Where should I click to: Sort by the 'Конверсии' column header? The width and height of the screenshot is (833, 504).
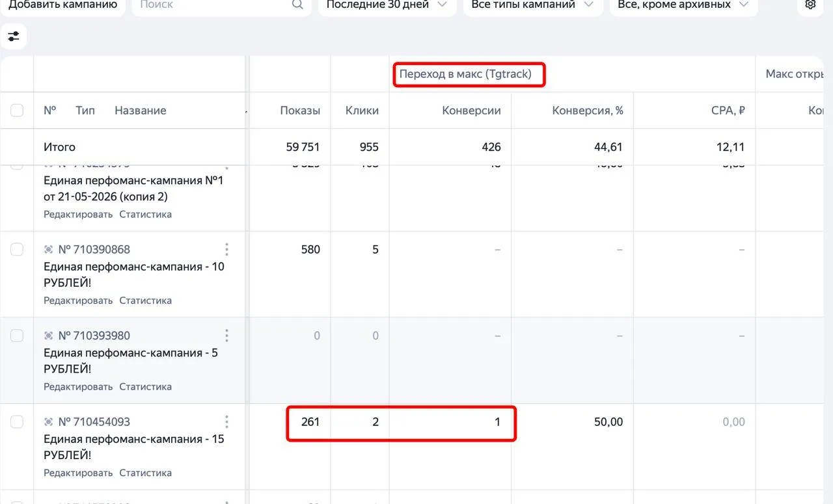(x=471, y=111)
